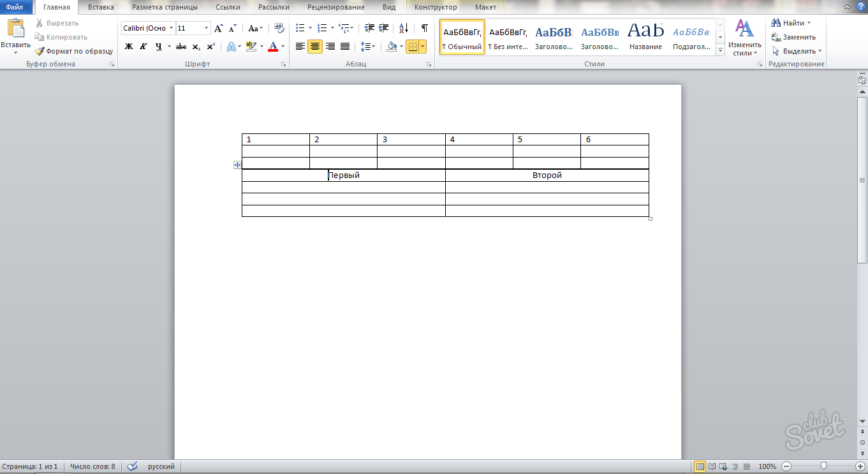The height and width of the screenshot is (474, 868).
Task: Click the Paste (Вставить) clipboard icon
Action: (x=15, y=29)
